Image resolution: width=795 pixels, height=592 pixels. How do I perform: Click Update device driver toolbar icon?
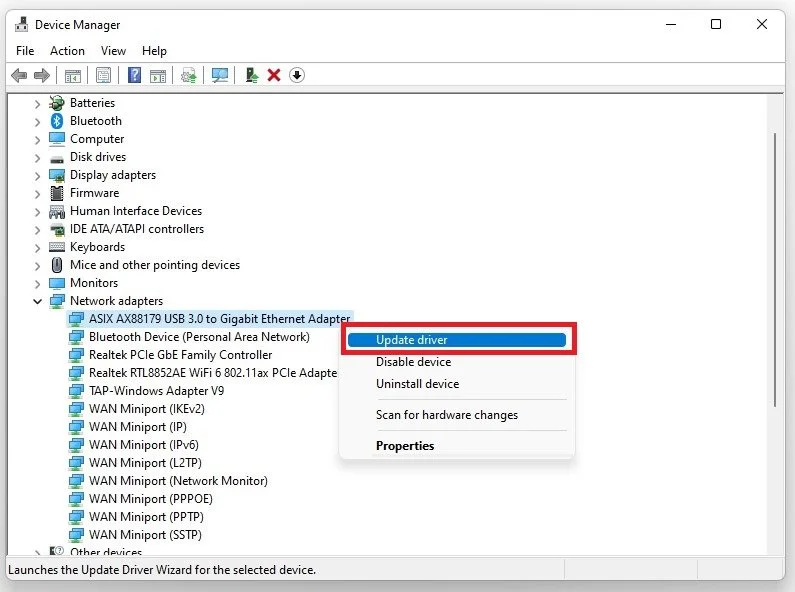(189, 76)
